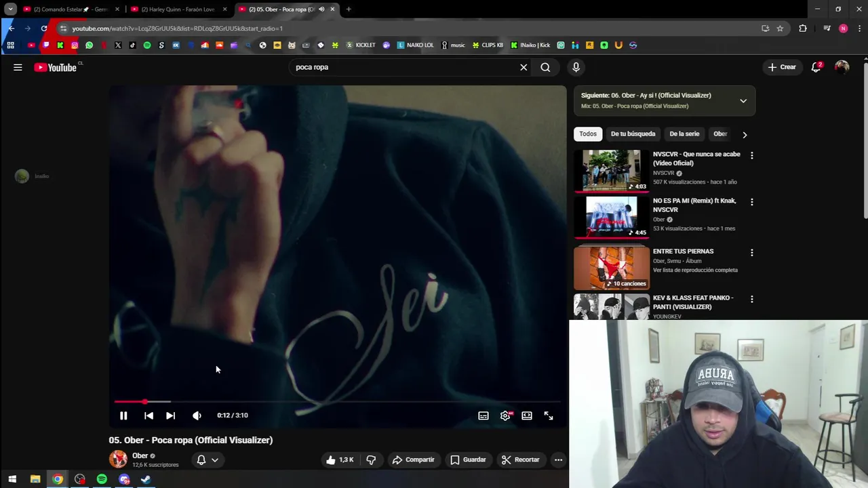The image size is (868, 488).
Task: Open the 'music' bookmark
Action: (x=453, y=45)
